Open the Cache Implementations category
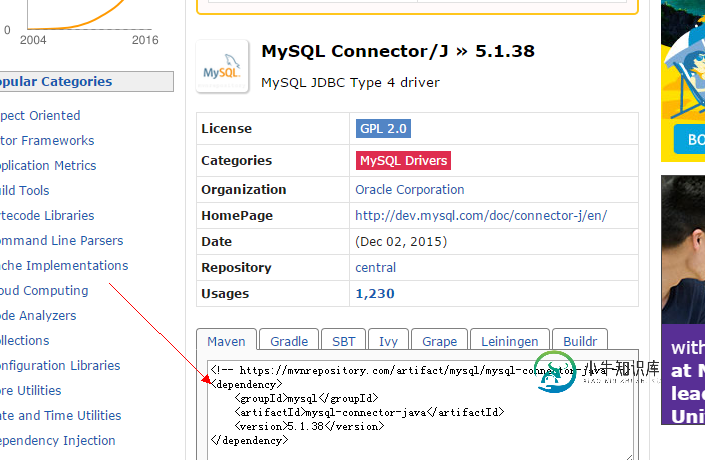The height and width of the screenshot is (460, 705). click(x=64, y=266)
